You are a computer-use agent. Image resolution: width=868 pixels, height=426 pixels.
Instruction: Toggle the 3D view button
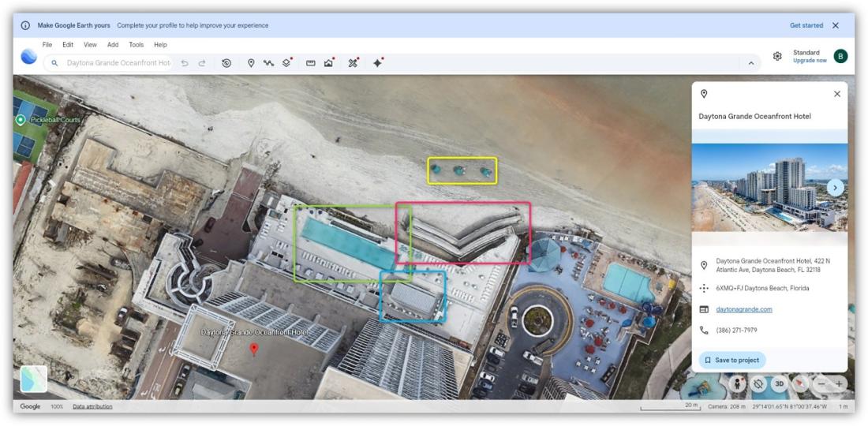[x=779, y=383]
